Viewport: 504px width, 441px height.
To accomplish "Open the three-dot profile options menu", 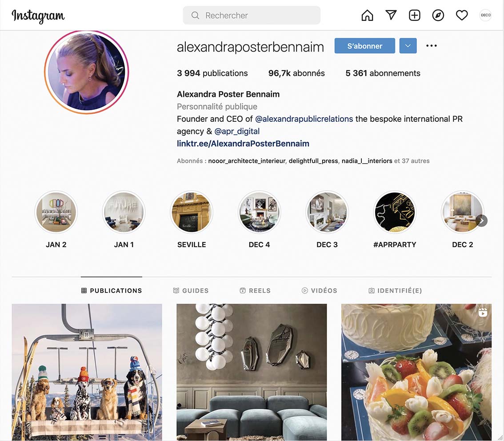I will [x=432, y=46].
